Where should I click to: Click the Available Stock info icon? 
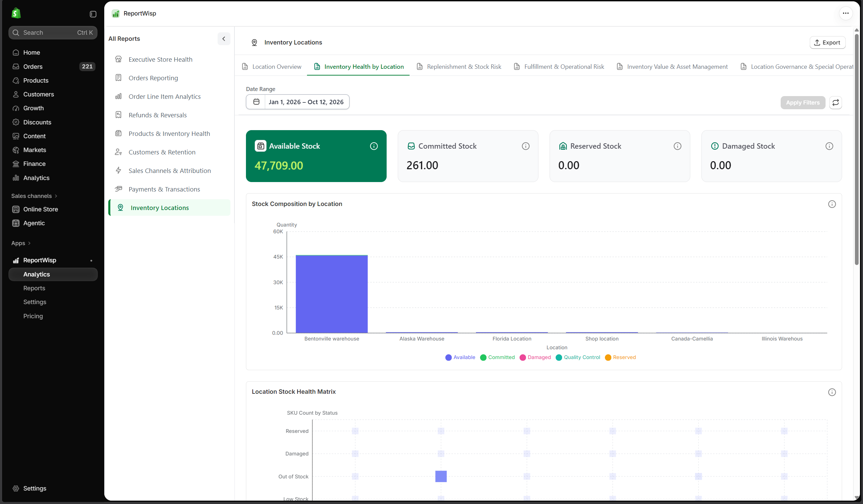tap(373, 146)
